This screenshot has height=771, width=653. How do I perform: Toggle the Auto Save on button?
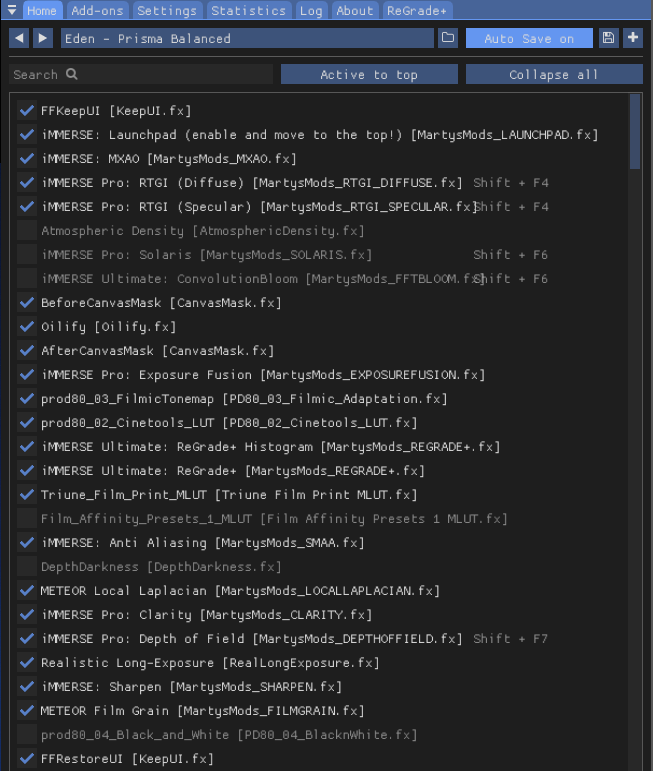point(529,38)
